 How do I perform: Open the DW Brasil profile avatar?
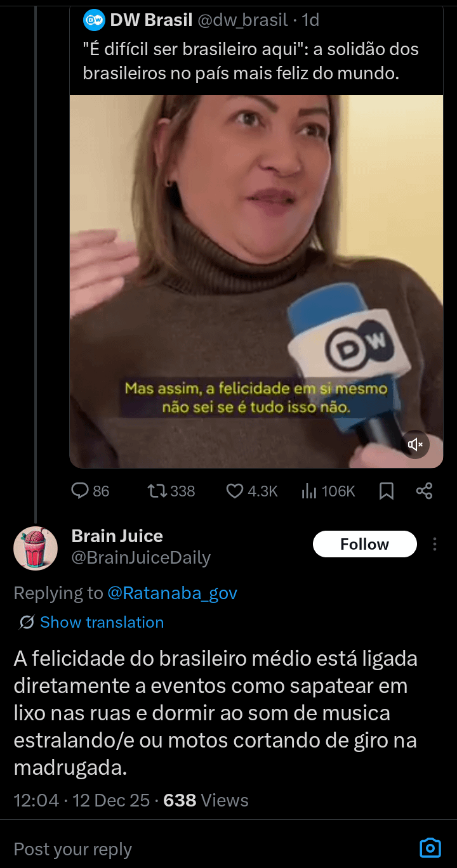pos(94,20)
